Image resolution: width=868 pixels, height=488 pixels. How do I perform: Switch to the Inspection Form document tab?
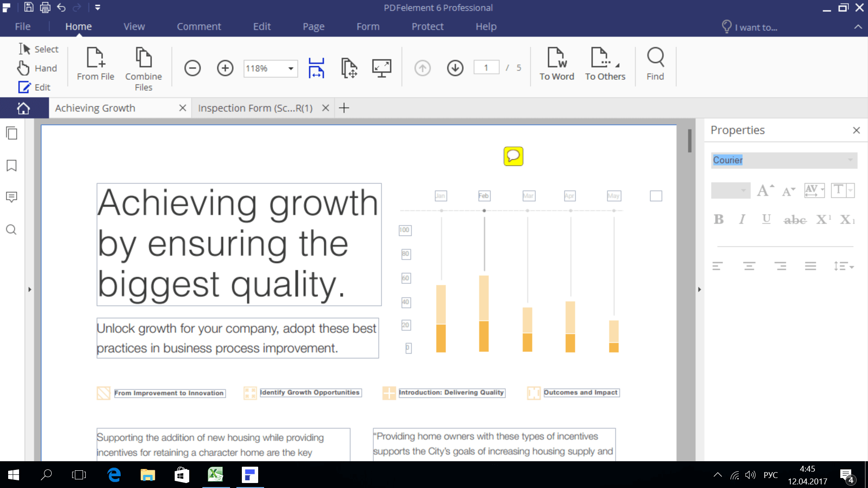click(255, 108)
